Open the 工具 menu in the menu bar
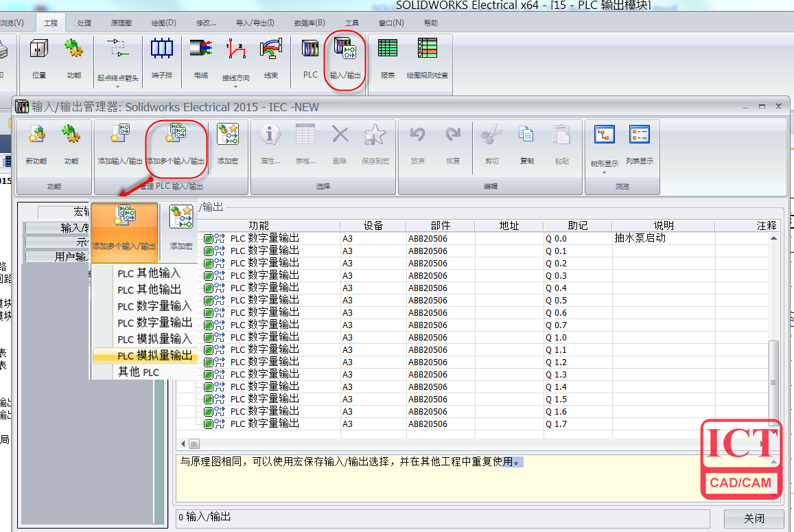This screenshot has width=794, height=532. pos(352,23)
